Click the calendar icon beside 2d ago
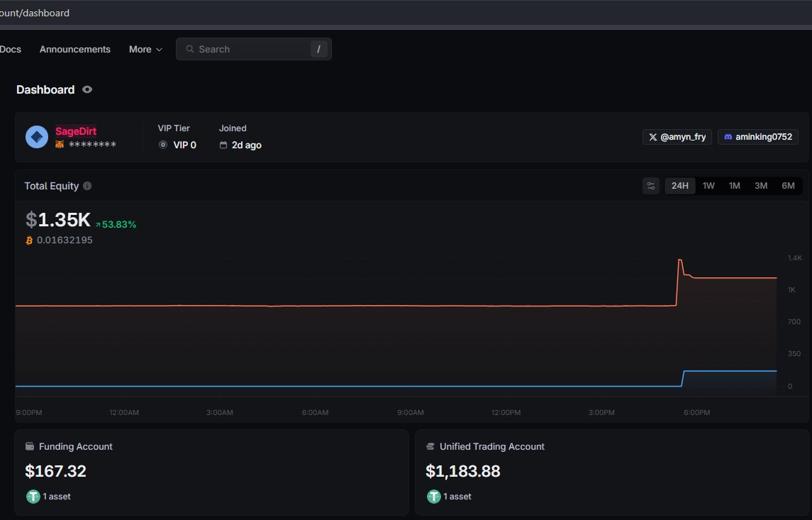Viewport: 812px width, 520px height. pyautogui.click(x=223, y=145)
